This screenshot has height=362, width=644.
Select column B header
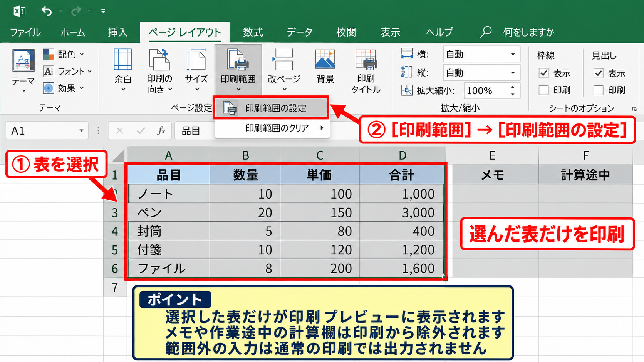(245, 155)
